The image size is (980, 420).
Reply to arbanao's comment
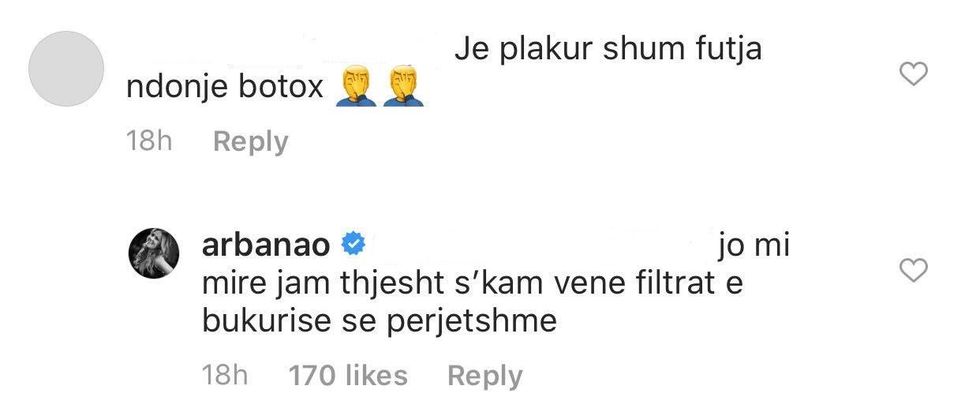coord(485,376)
